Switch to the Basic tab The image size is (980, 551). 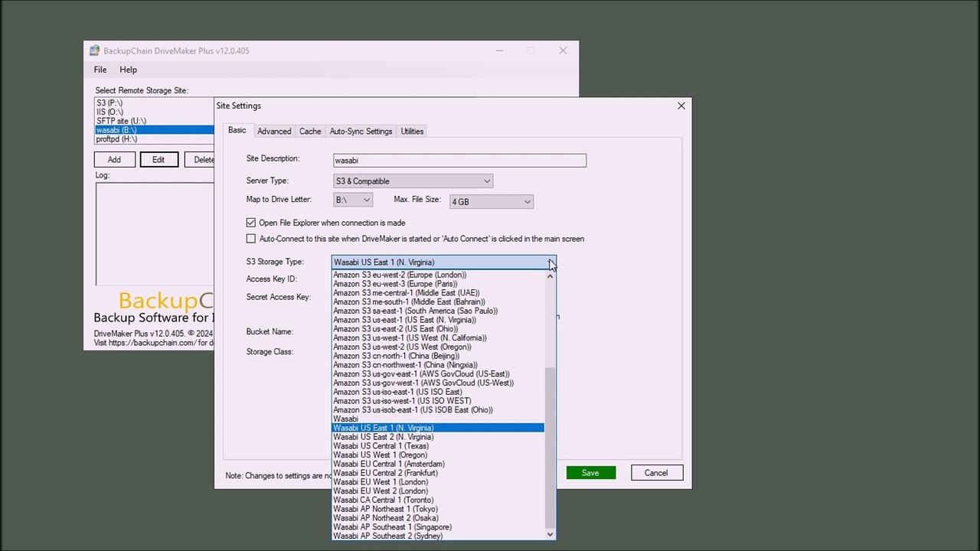[x=237, y=130]
